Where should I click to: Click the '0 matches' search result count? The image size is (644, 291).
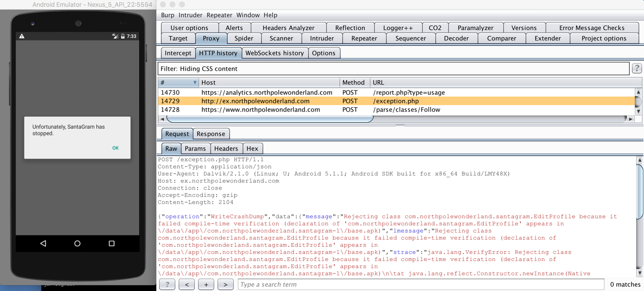[625, 284]
